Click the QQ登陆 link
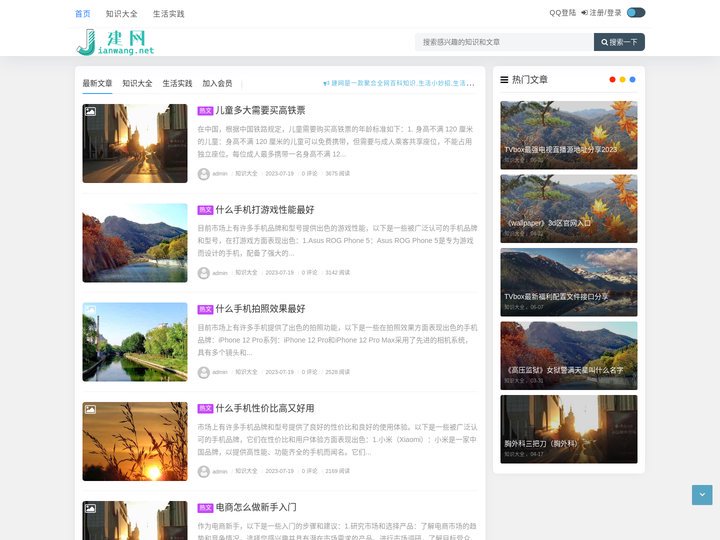 [x=562, y=12]
